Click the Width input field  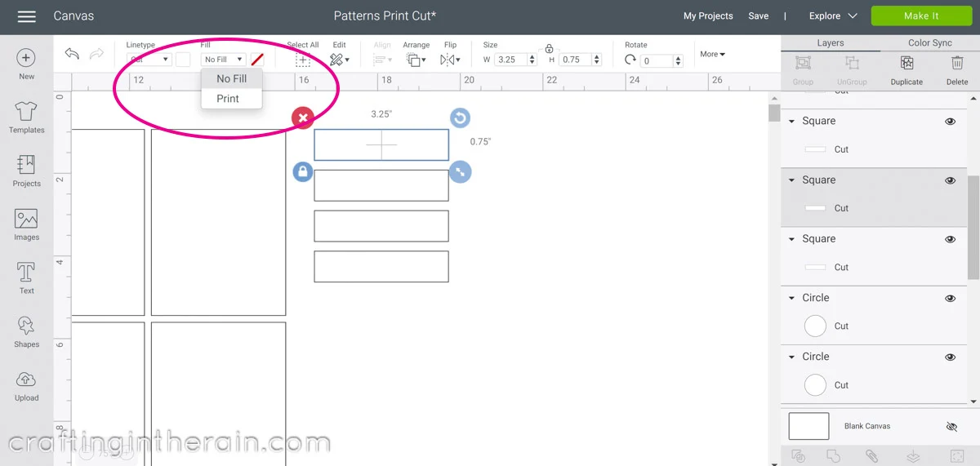(510, 60)
